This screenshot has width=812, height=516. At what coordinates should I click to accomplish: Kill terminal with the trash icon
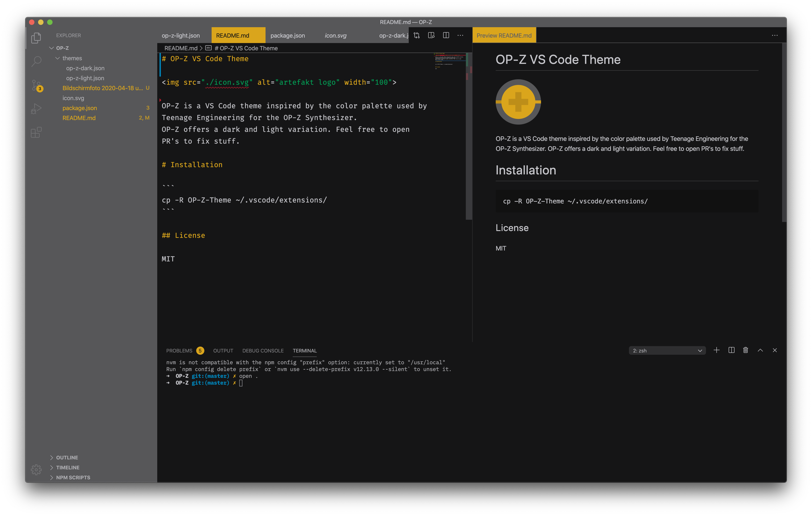746,350
